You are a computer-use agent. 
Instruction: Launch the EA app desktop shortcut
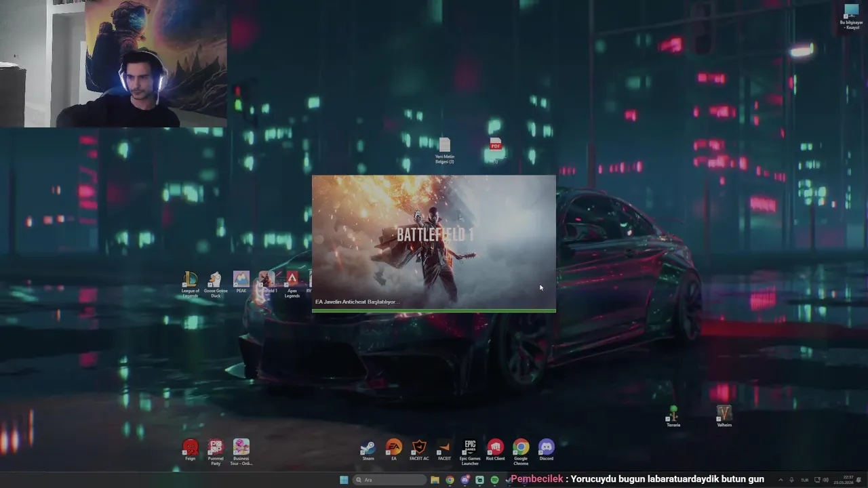click(394, 450)
